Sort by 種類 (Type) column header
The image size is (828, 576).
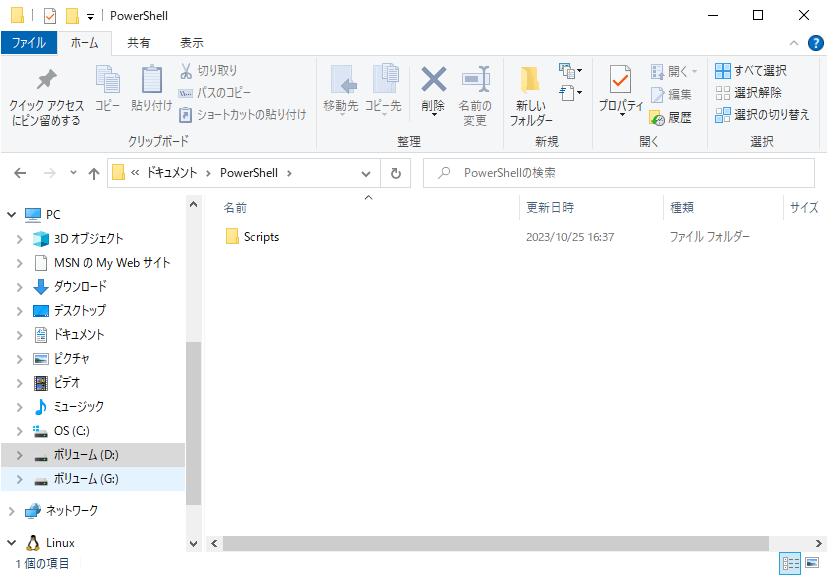(x=682, y=207)
